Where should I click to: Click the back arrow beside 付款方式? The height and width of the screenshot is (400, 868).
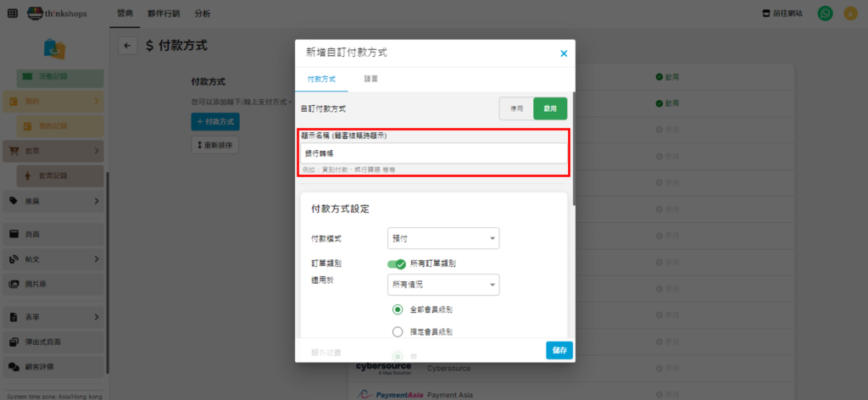pyautogui.click(x=127, y=47)
